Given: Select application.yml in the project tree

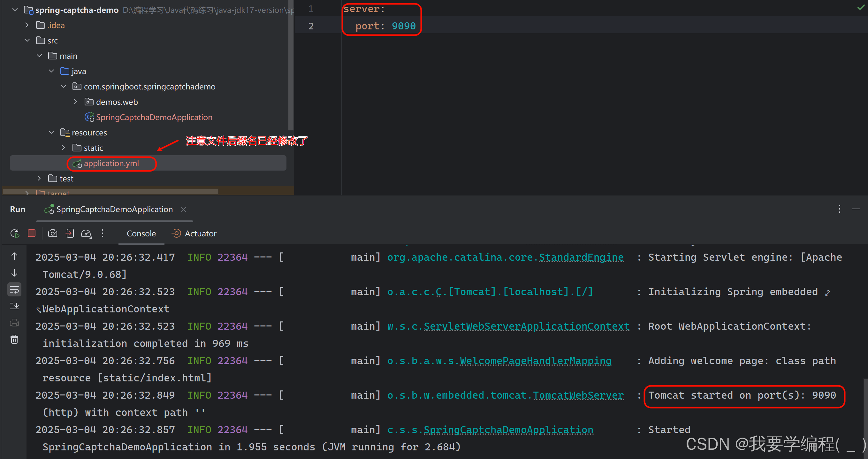Looking at the screenshot, I should click(x=111, y=164).
